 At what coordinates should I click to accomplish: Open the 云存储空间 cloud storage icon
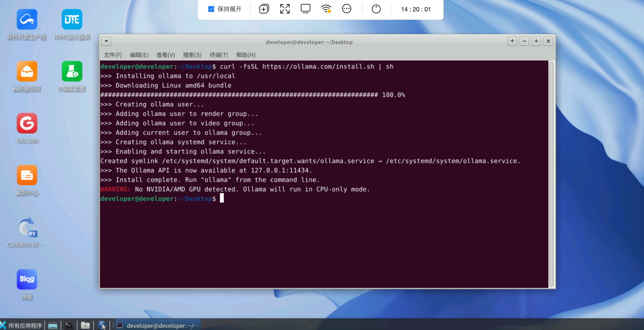27,71
